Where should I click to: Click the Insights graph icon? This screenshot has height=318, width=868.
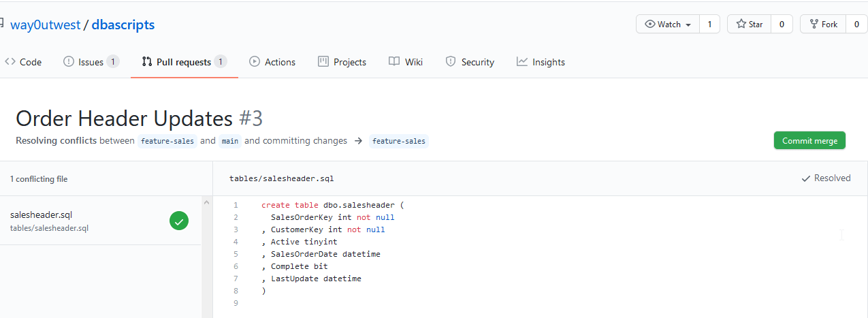[x=522, y=62]
